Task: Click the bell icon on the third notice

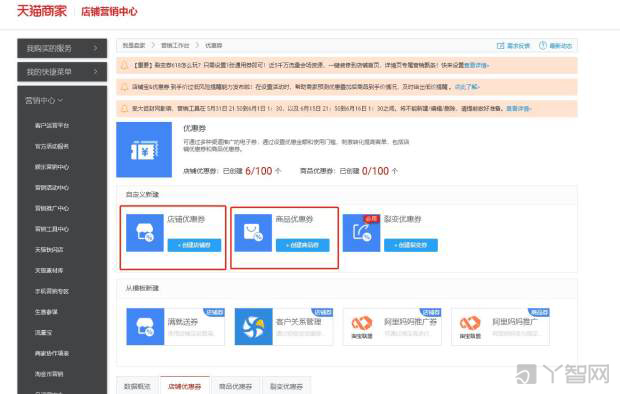Action: tap(124, 108)
